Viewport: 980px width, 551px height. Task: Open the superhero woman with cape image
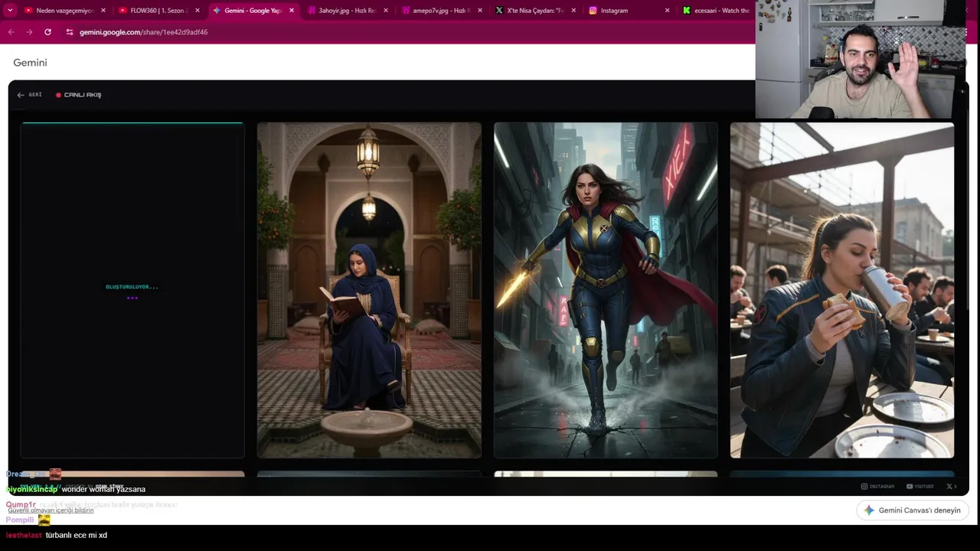606,290
